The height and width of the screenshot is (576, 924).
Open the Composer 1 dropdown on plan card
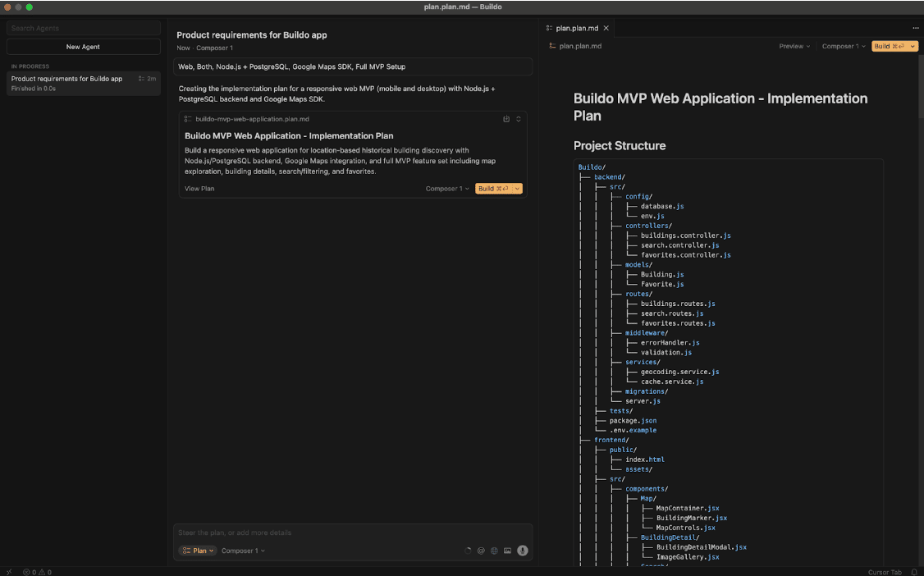pyautogui.click(x=447, y=189)
